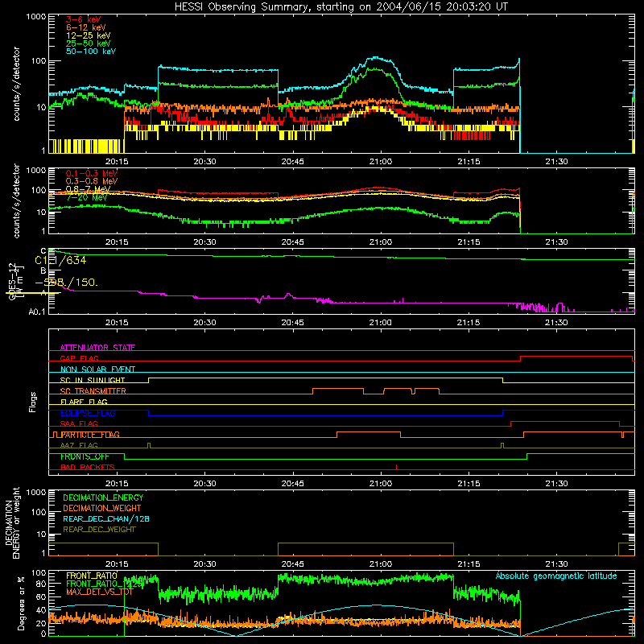Select the MAX_DET_VS_TOT legend label

coord(100,592)
